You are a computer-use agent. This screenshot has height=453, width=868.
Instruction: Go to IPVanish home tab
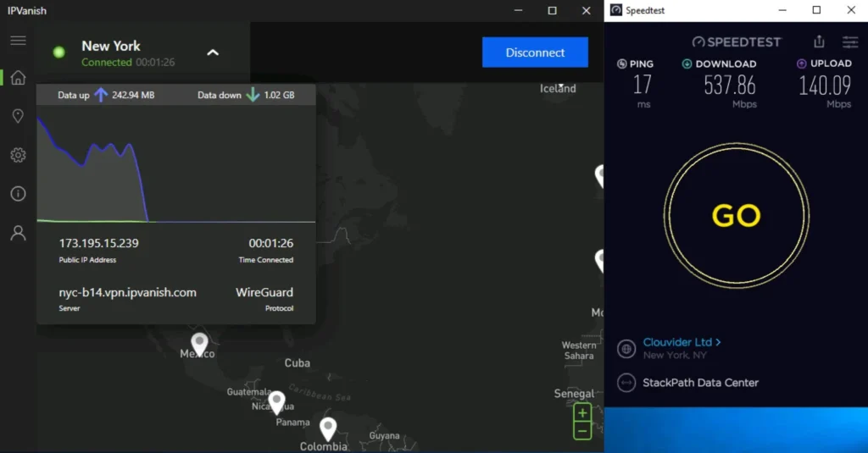[x=18, y=77]
